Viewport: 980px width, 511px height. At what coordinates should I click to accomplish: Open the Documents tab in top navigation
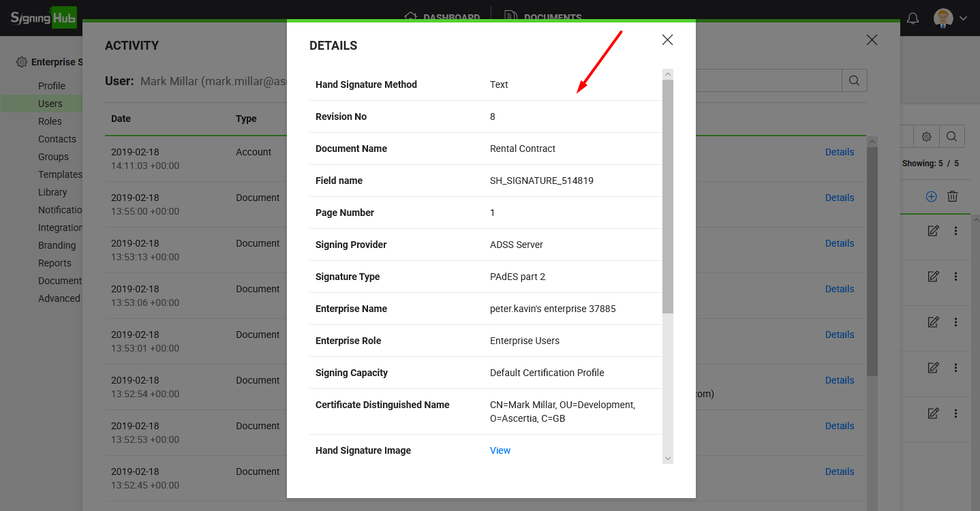(x=543, y=17)
